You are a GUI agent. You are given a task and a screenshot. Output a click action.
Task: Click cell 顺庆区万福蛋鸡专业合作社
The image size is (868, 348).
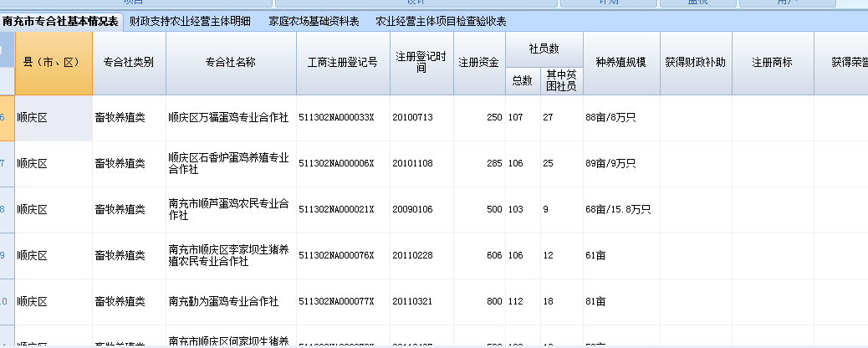pyautogui.click(x=231, y=117)
